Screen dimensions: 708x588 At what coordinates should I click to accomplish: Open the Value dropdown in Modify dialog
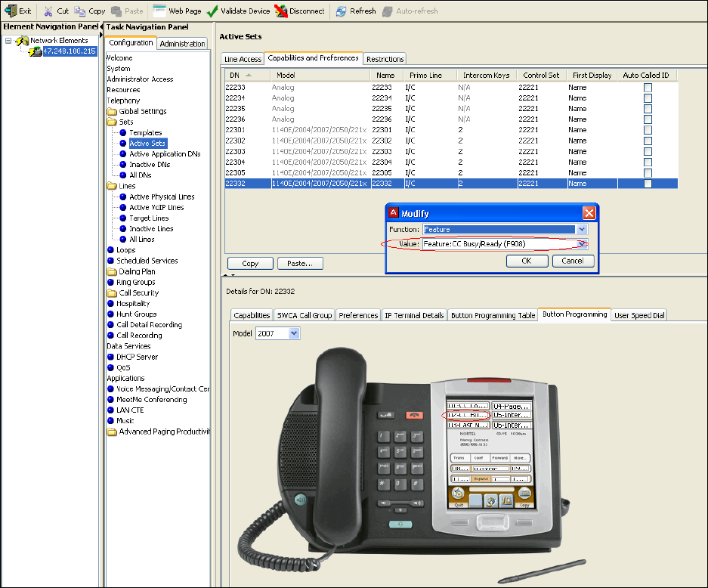point(582,244)
